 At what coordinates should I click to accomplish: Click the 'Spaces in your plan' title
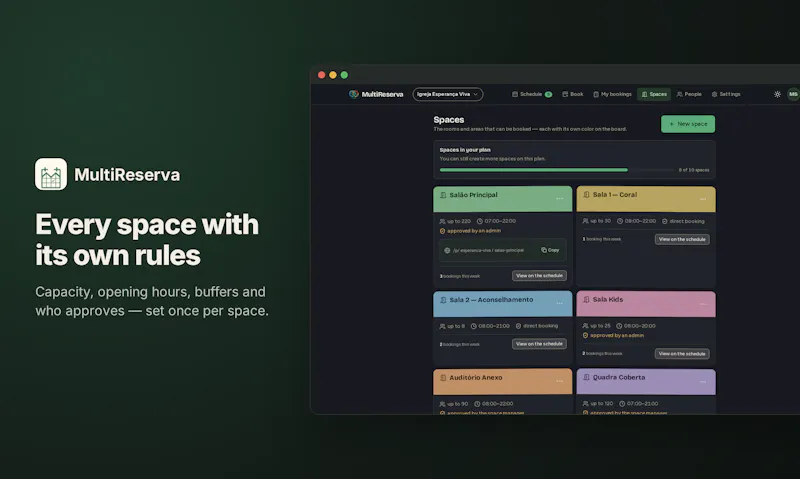click(x=465, y=150)
